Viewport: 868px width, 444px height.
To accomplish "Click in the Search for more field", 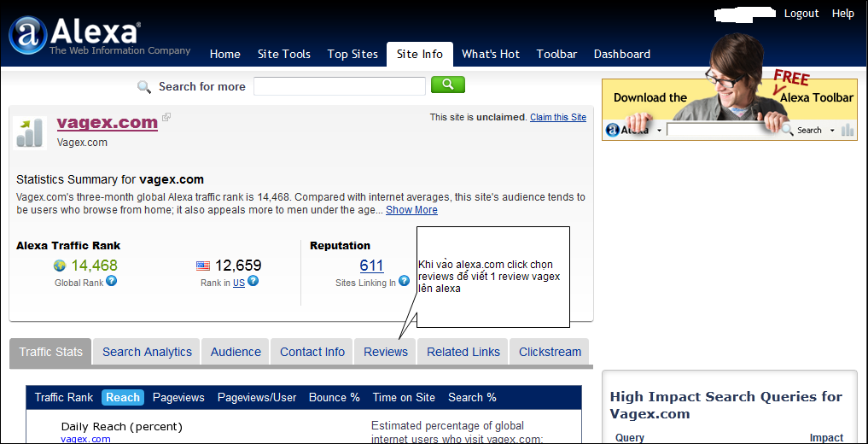I will [340, 86].
